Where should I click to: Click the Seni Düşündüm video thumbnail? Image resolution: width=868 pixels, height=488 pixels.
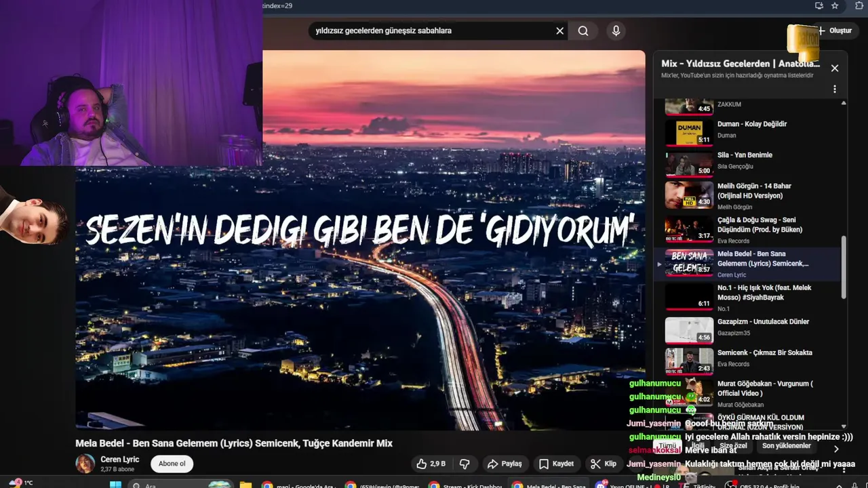pyautogui.click(x=689, y=229)
